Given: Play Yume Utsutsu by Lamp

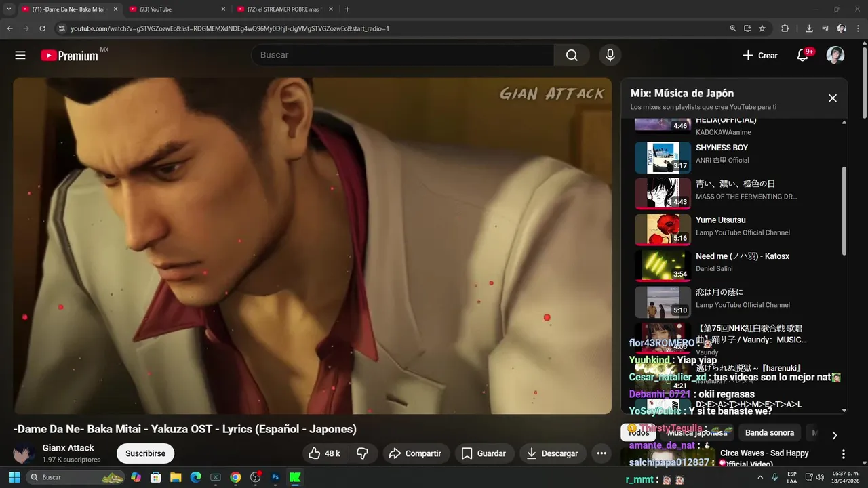Looking at the screenshot, I should coord(720,220).
